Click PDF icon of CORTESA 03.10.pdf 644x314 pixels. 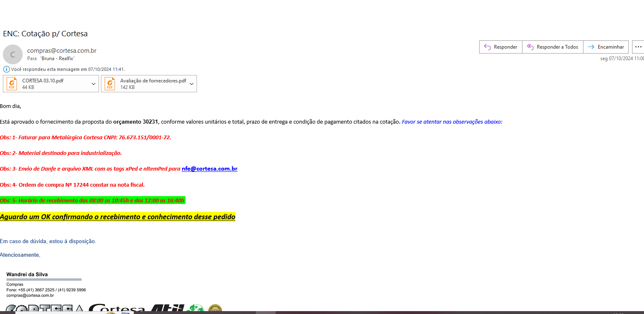(x=12, y=84)
